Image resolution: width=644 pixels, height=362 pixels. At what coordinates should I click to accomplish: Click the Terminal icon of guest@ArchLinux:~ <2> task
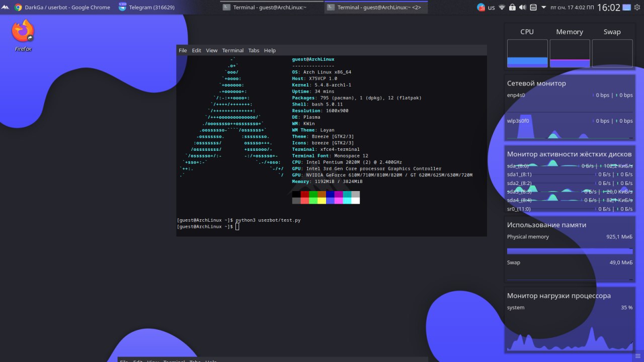(x=331, y=8)
